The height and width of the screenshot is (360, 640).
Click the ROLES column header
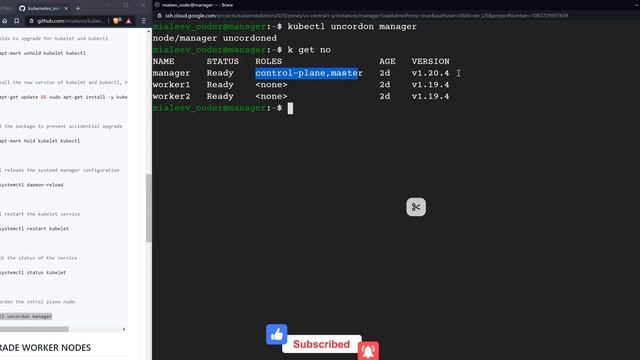[269, 61]
